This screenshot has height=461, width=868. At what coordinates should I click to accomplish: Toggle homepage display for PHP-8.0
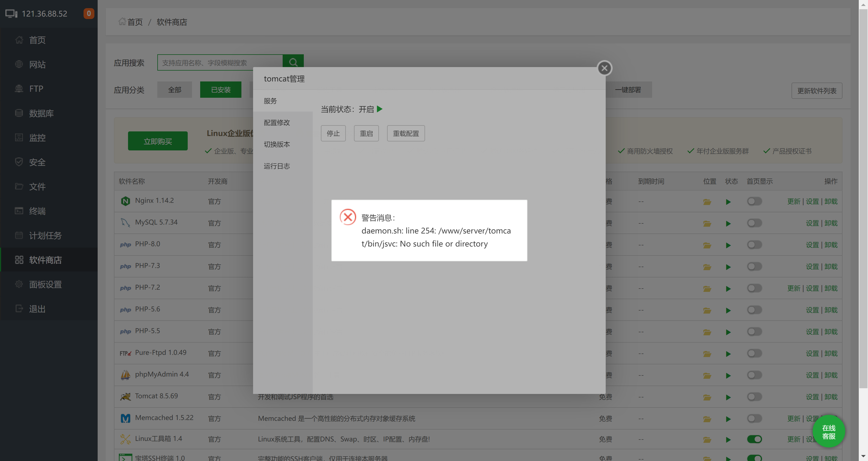point(754,245)
